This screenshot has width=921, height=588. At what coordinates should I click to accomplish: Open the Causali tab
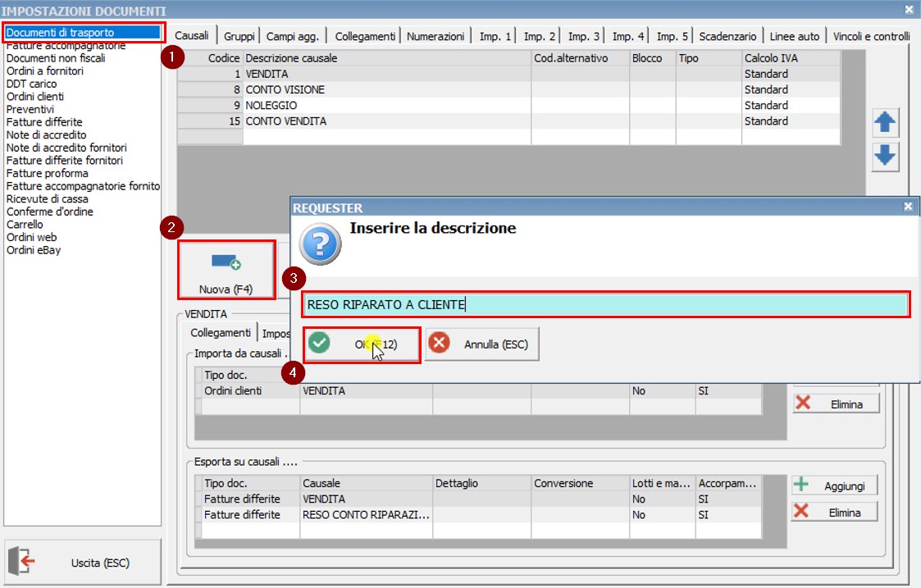tap(192, 36)
